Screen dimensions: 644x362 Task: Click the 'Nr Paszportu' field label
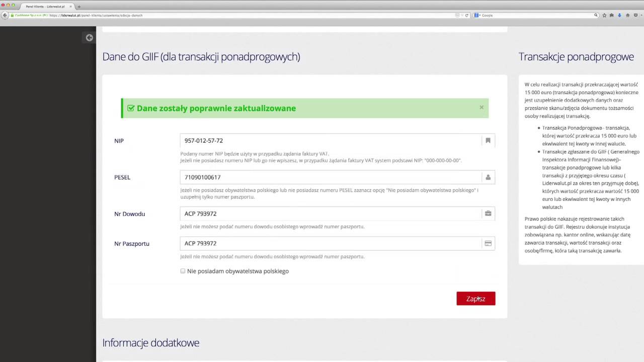[132, 244]
